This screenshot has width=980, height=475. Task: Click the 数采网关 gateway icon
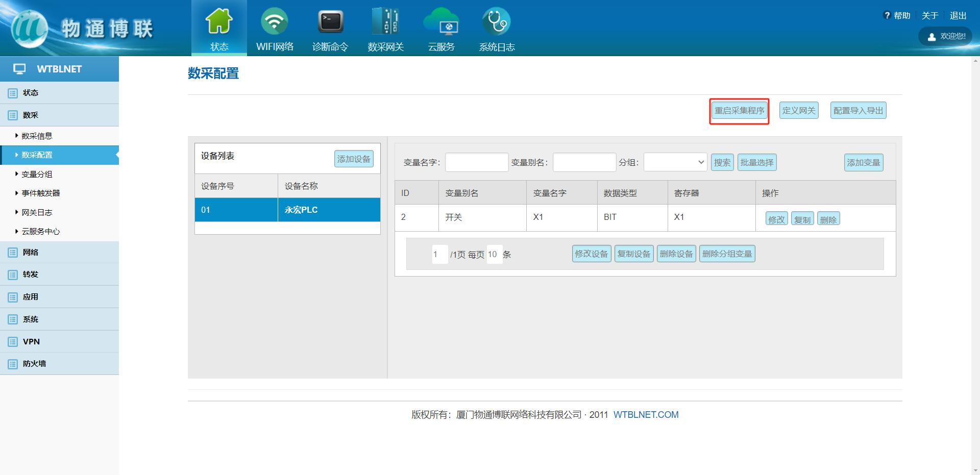385,21
